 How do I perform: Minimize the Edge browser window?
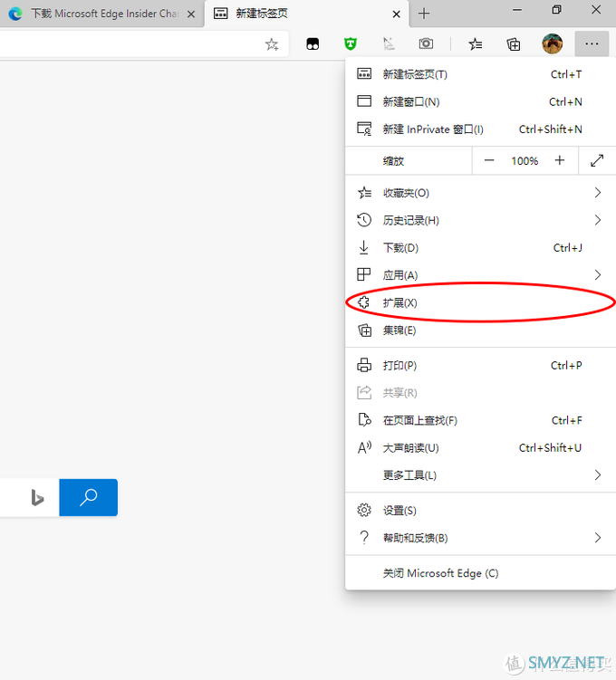coord(516,10)
